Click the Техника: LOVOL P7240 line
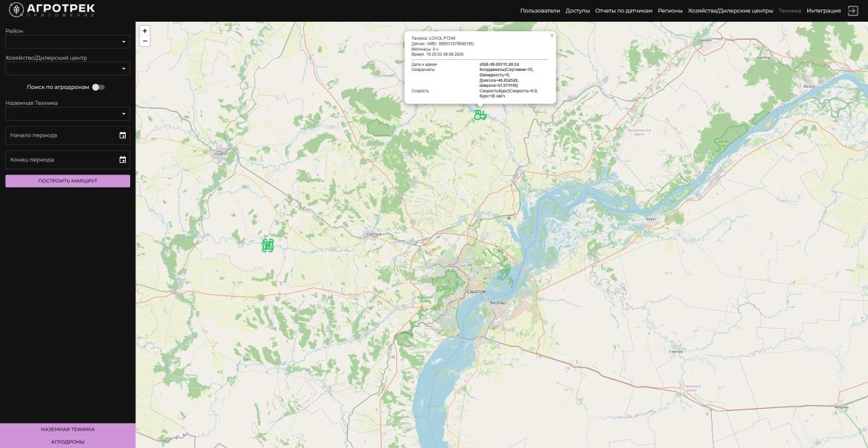The width and height of the screenshot is (868, 448). point(433,38)
